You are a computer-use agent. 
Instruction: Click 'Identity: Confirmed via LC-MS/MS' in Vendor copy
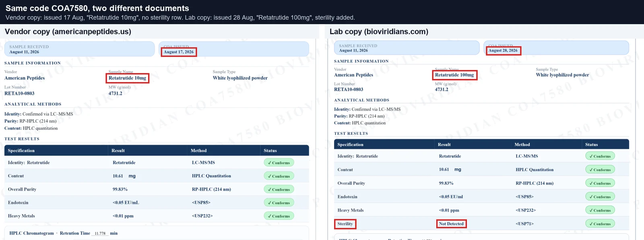tap(39, 114)
